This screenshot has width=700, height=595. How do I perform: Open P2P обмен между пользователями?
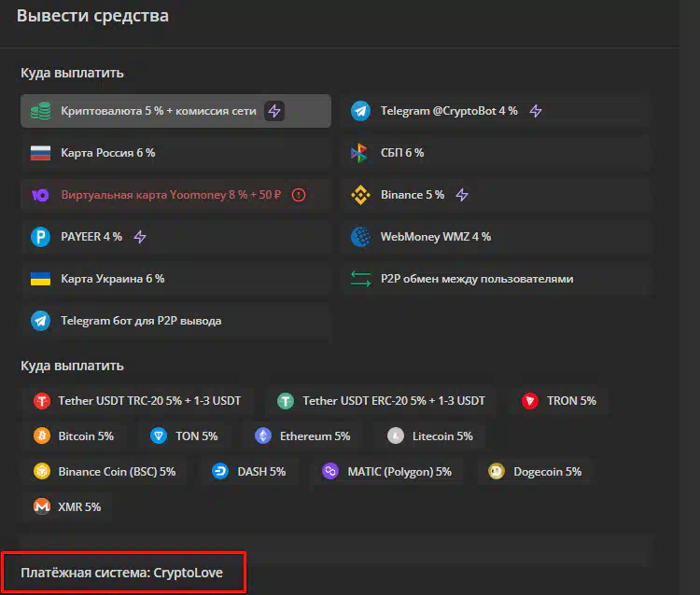point(497,279)
